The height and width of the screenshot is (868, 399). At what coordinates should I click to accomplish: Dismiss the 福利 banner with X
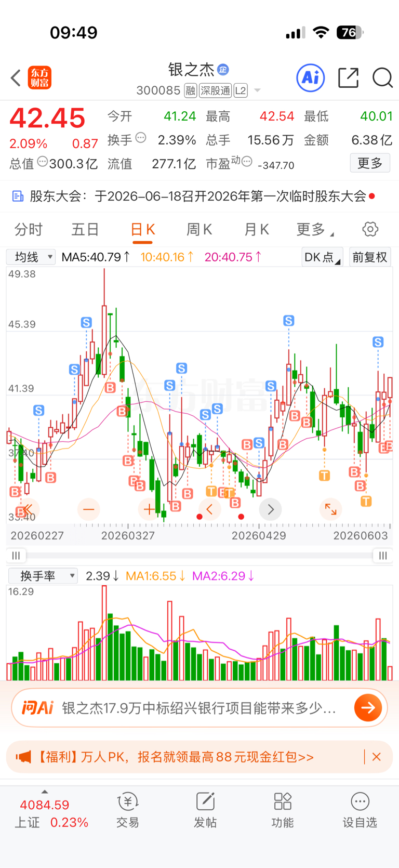pos(377,757)
